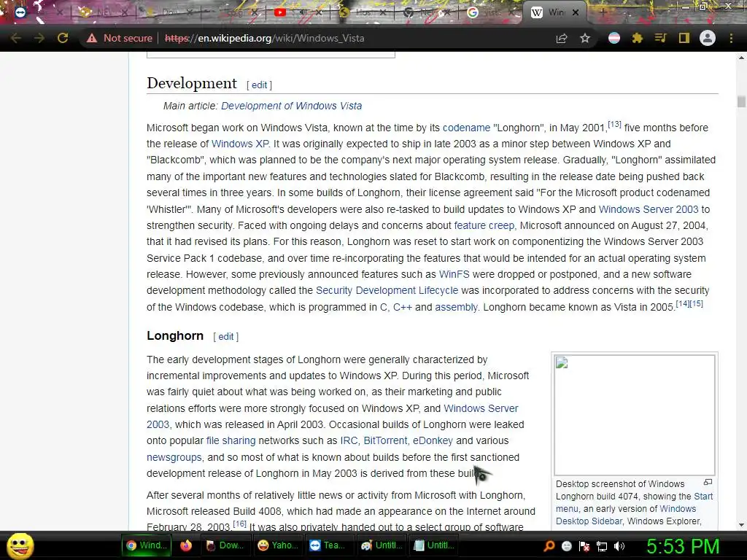Open citation 14 reference

click(682, 303)
